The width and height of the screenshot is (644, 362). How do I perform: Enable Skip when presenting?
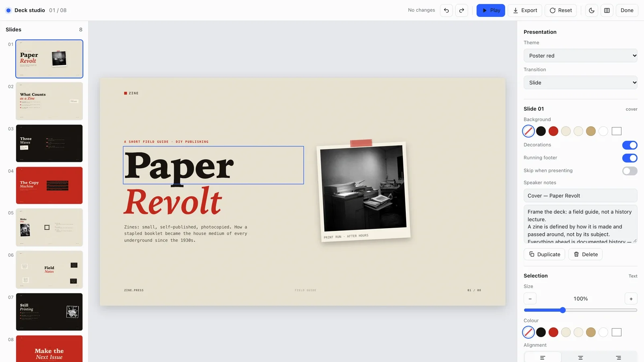coord(630,171)
